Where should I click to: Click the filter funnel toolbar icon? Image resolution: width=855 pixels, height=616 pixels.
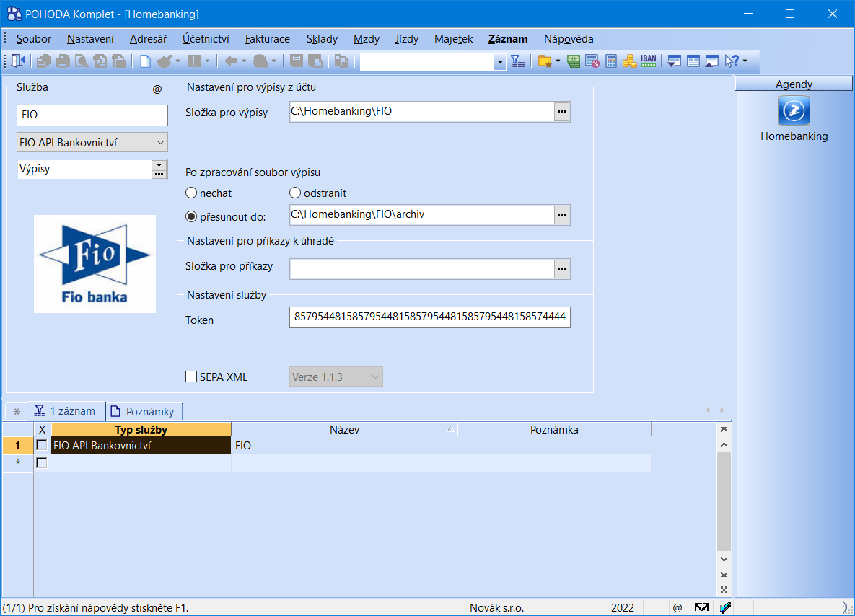pyautogui.click(x=518, y=61)
